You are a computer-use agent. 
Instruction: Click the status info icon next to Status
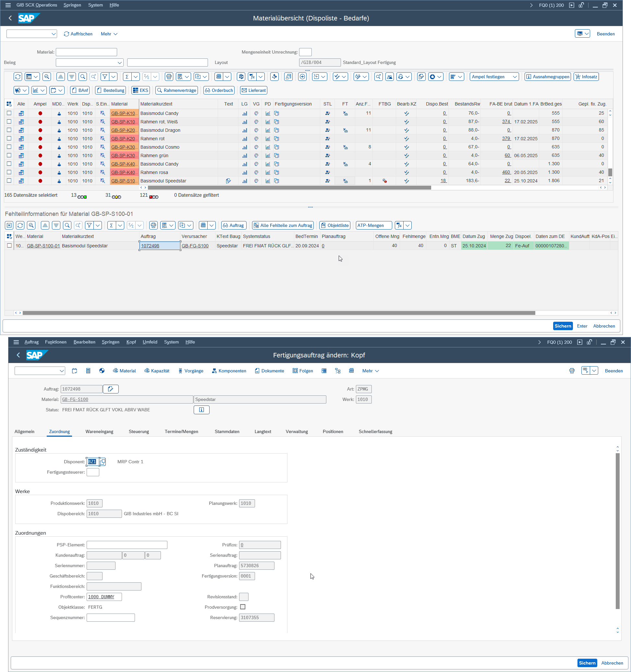201,410
